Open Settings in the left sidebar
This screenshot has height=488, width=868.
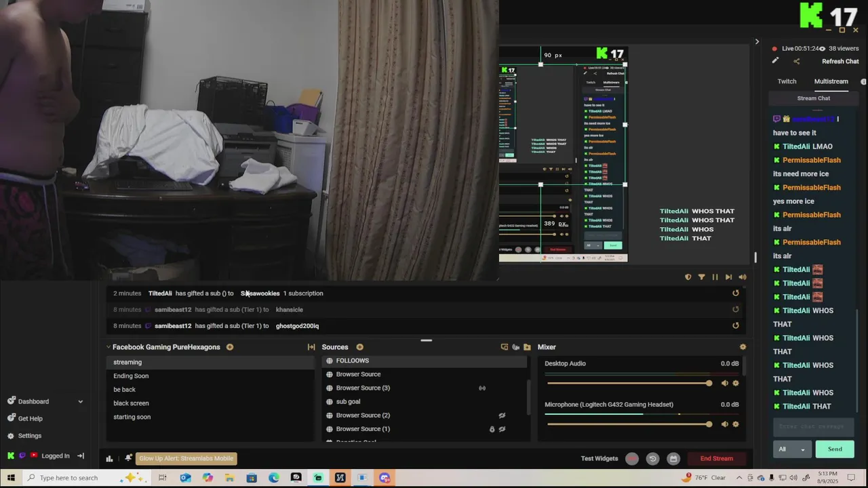(x=30, y=436)
